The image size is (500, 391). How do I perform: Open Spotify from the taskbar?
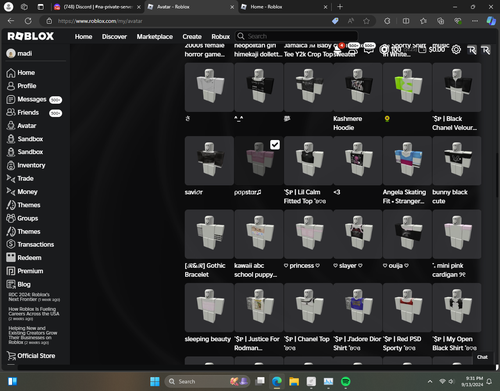coord(346,381)
